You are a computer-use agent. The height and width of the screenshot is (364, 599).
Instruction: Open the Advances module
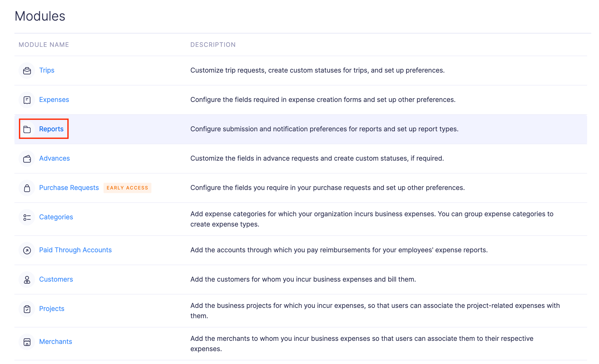[x=54, y=159]
